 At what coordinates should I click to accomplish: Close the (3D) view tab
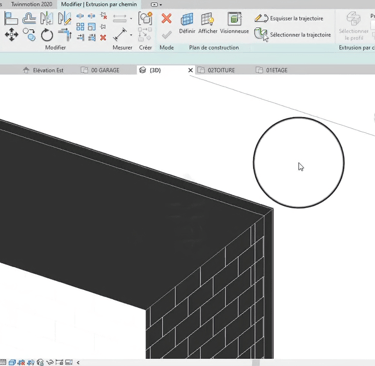tap(190, 70)
